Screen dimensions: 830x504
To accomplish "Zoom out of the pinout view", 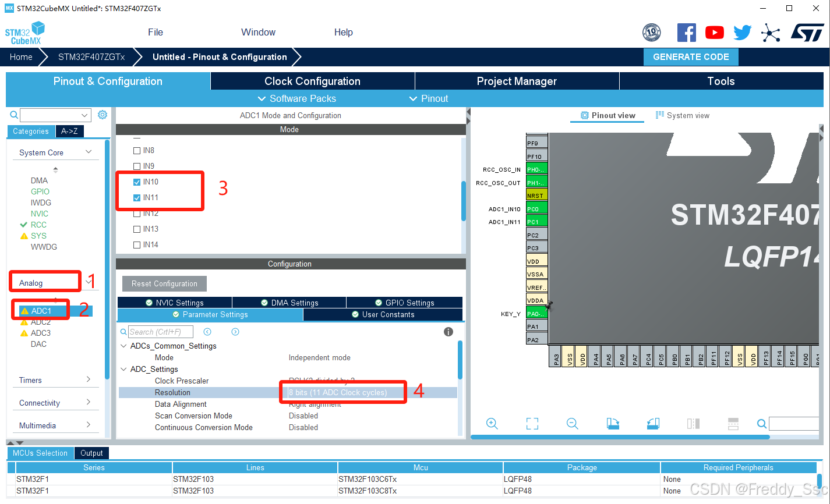I will click(573, 424).
